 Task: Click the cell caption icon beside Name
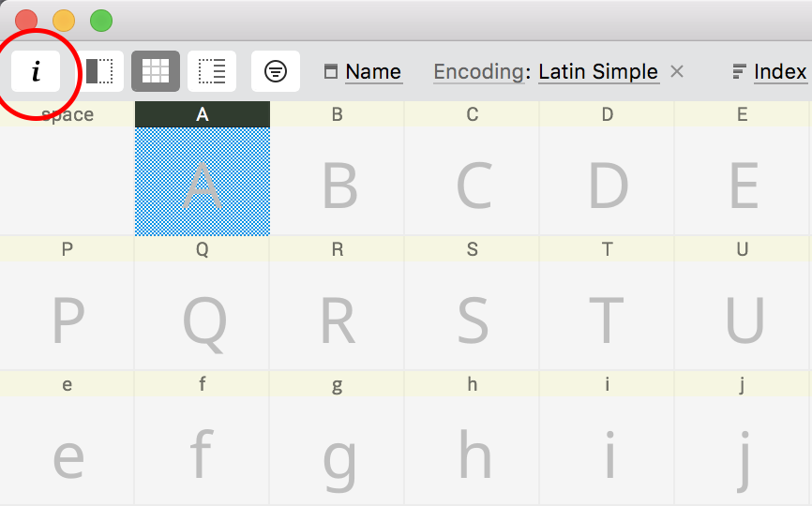(330, 72)
